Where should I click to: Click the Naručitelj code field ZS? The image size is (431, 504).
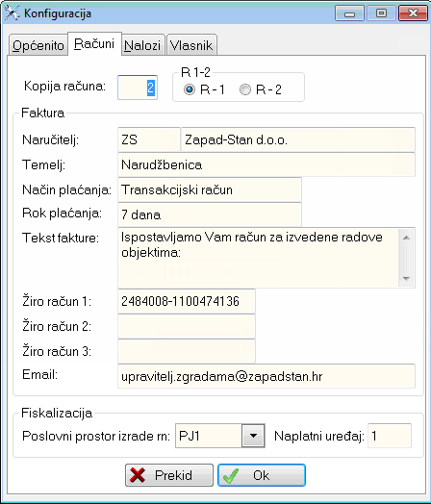tap(149, 139)
